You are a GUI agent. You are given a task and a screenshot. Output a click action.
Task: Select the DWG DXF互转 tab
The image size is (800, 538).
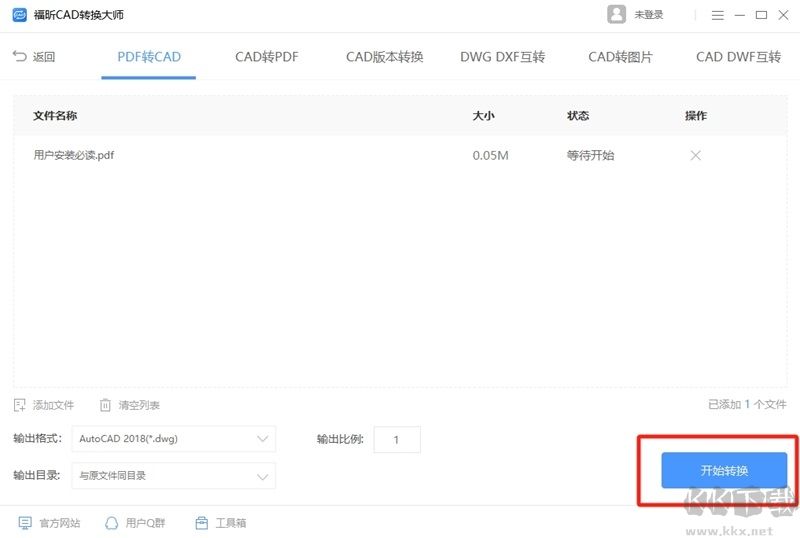coord(502,57)
